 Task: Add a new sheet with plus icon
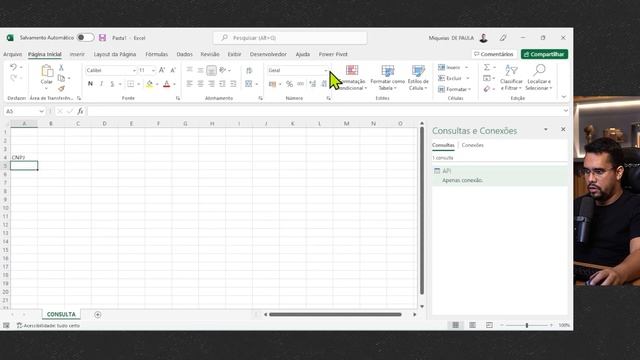[98, 315]
